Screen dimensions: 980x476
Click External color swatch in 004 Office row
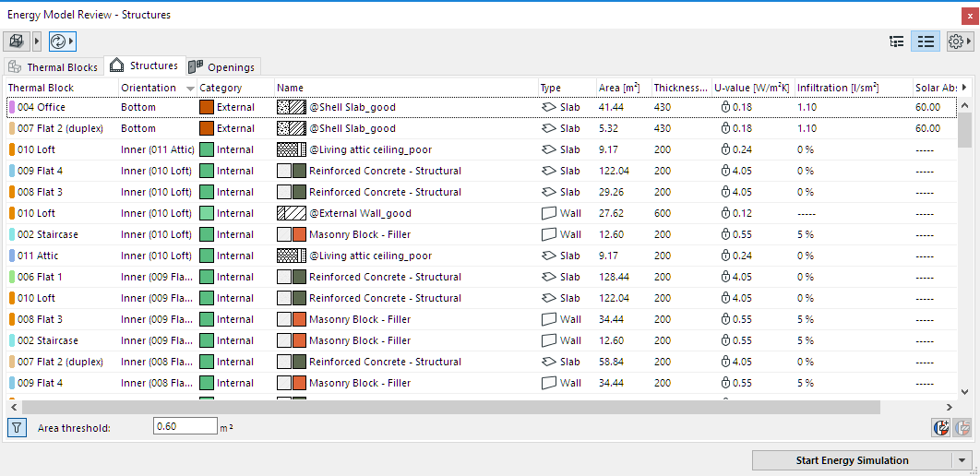(x=207, y=107)
